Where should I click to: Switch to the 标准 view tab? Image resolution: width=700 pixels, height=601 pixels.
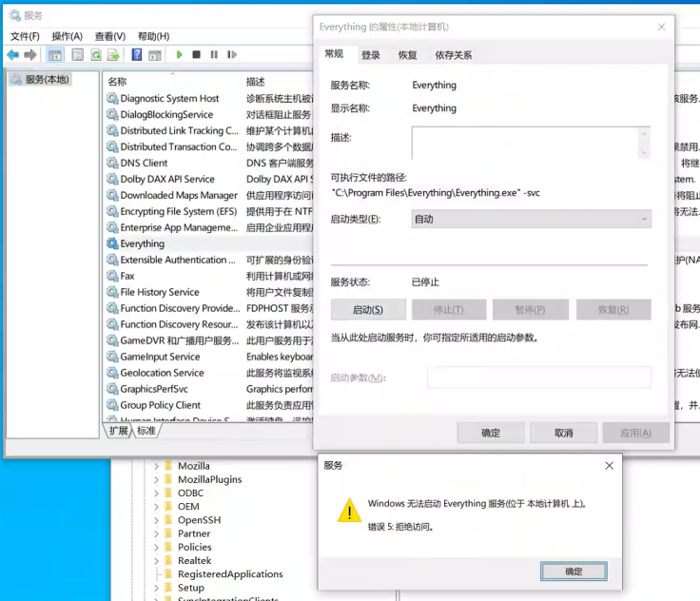pyautogui.click(x=146, y=431)
